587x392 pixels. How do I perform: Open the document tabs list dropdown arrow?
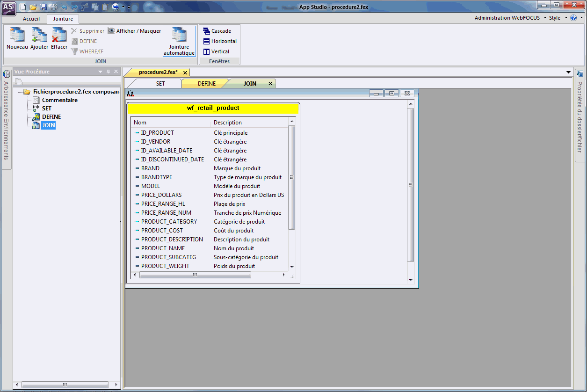569,72
